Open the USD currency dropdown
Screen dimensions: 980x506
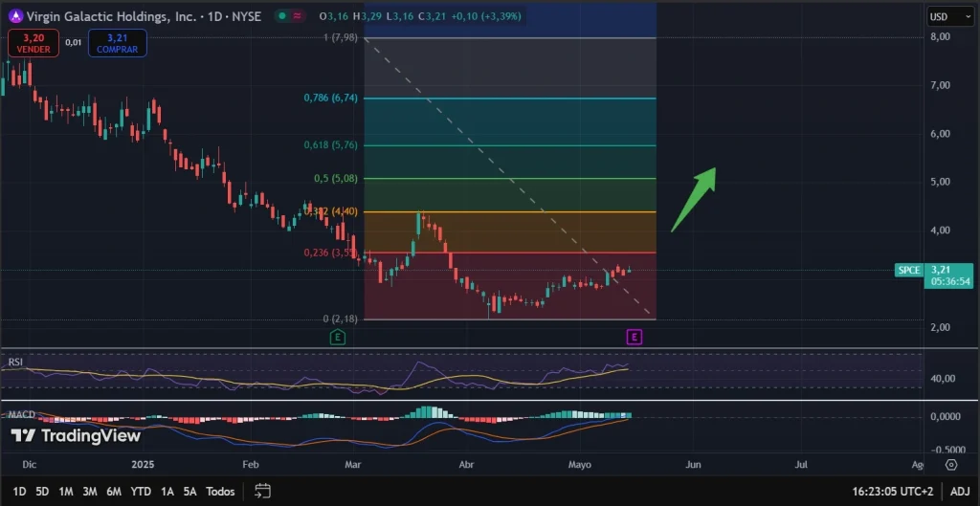tap(950, 17)
